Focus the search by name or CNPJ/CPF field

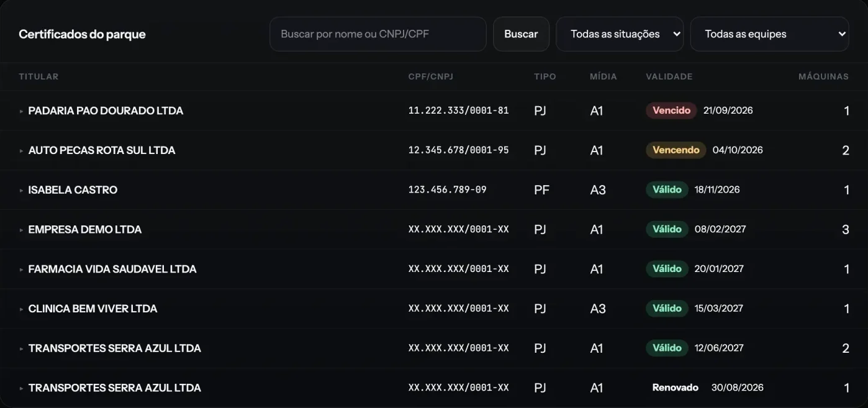[377, 34]
